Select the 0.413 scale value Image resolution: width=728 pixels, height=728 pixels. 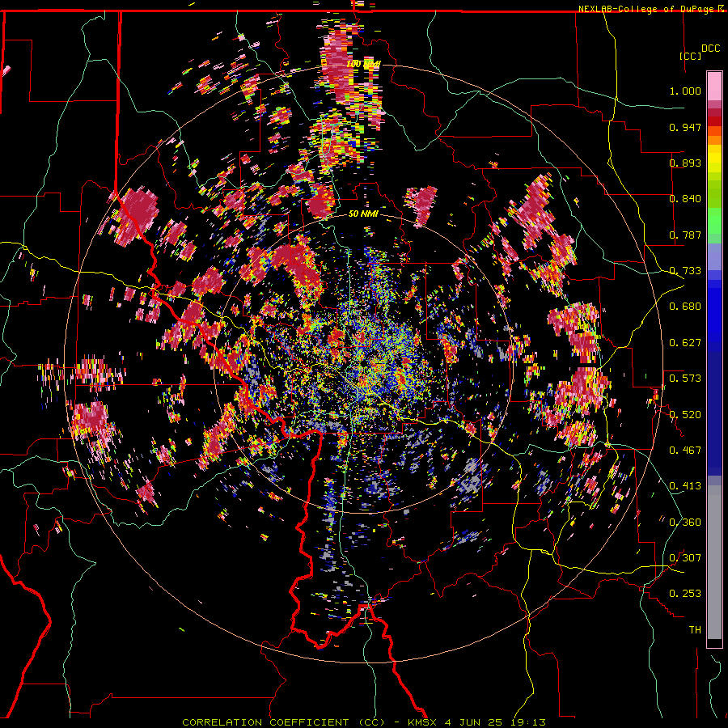[x=685, y=486]
